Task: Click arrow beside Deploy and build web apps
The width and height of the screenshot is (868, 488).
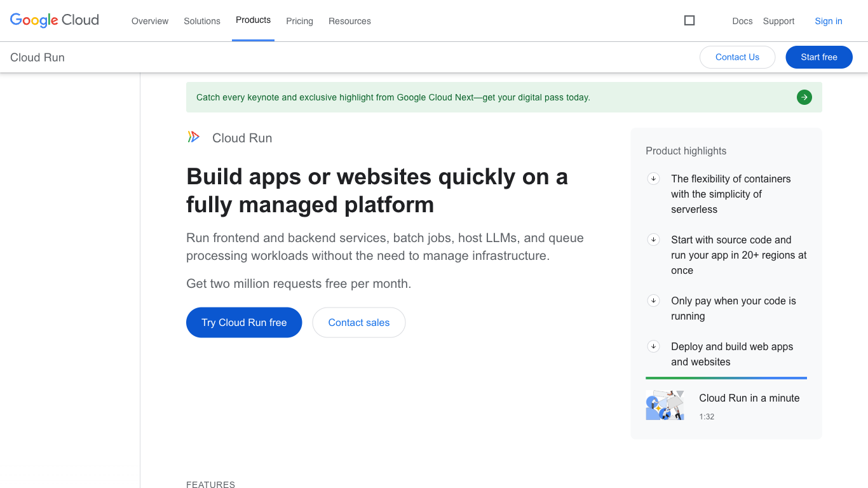Action: (x=653, y=346)
